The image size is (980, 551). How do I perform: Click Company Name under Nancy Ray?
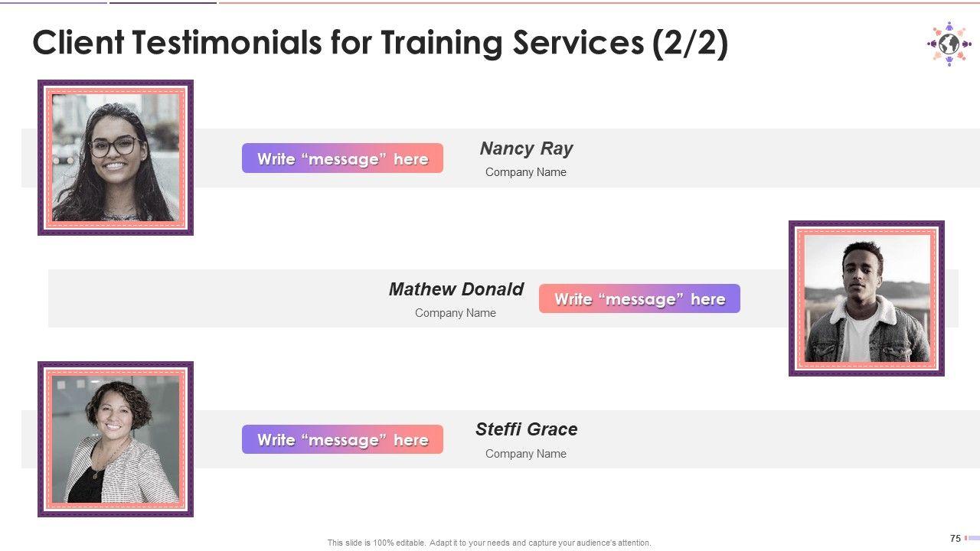526,172
